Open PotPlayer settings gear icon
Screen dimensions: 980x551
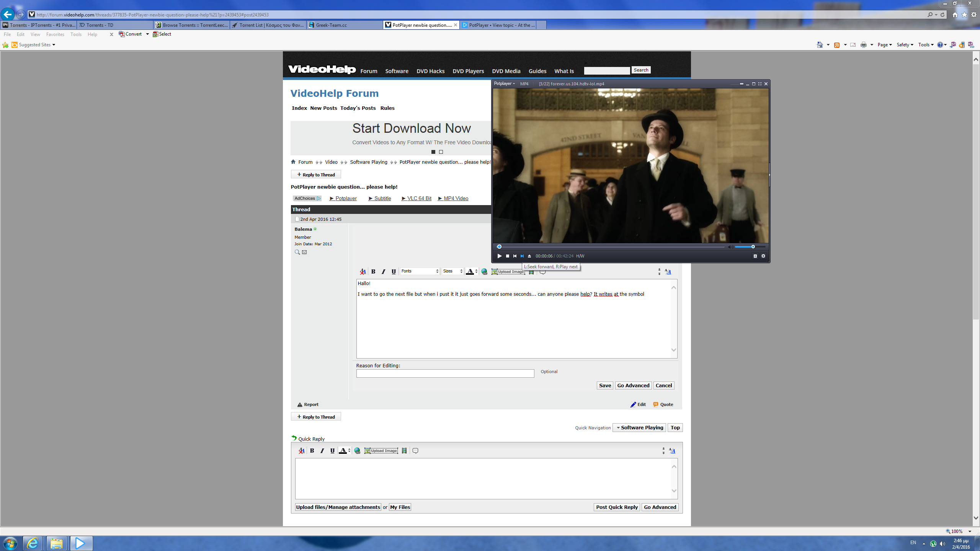coord(763,256)
